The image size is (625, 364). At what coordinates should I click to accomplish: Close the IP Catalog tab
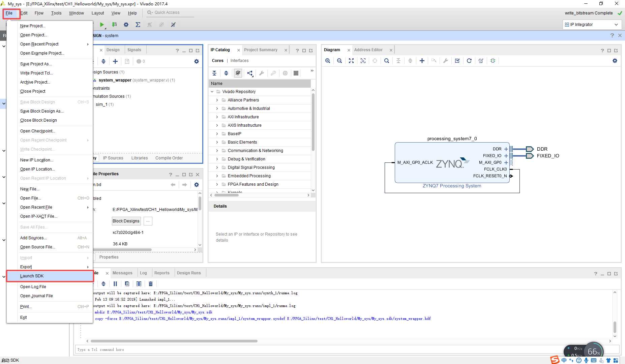(x=239, y=50)
